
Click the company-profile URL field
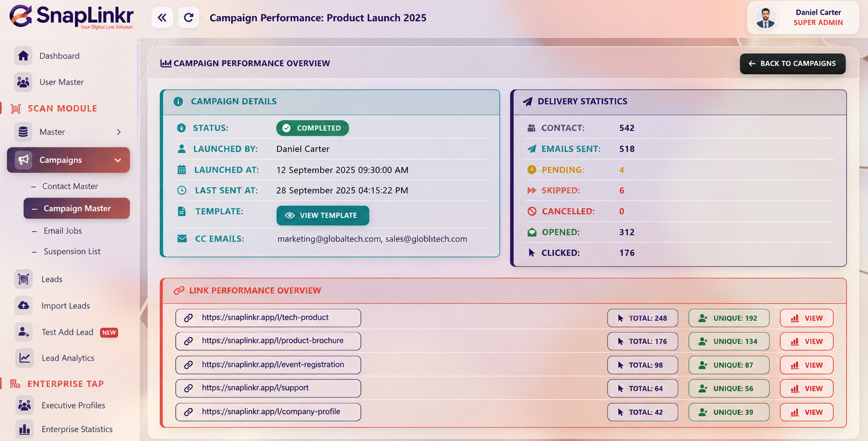pyautogui.click(x=268, y=412)
